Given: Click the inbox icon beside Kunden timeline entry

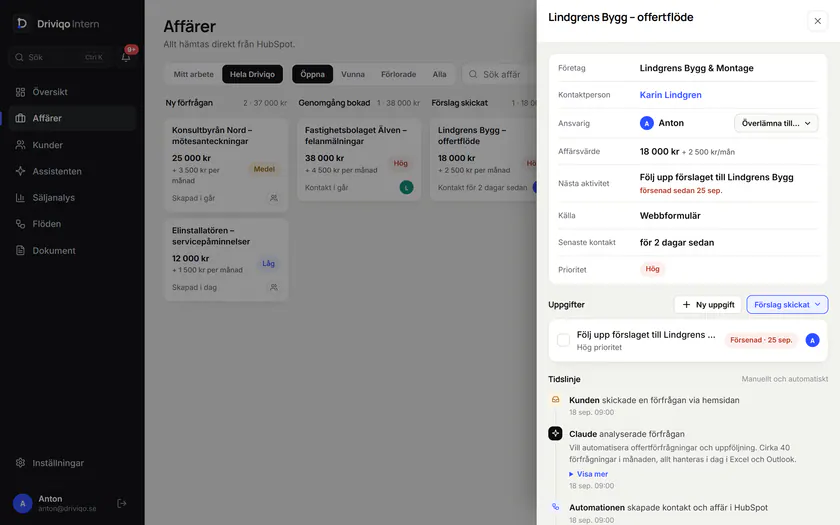Looking at the screenshot, I should pyautogui.click(x=556, y=400).
